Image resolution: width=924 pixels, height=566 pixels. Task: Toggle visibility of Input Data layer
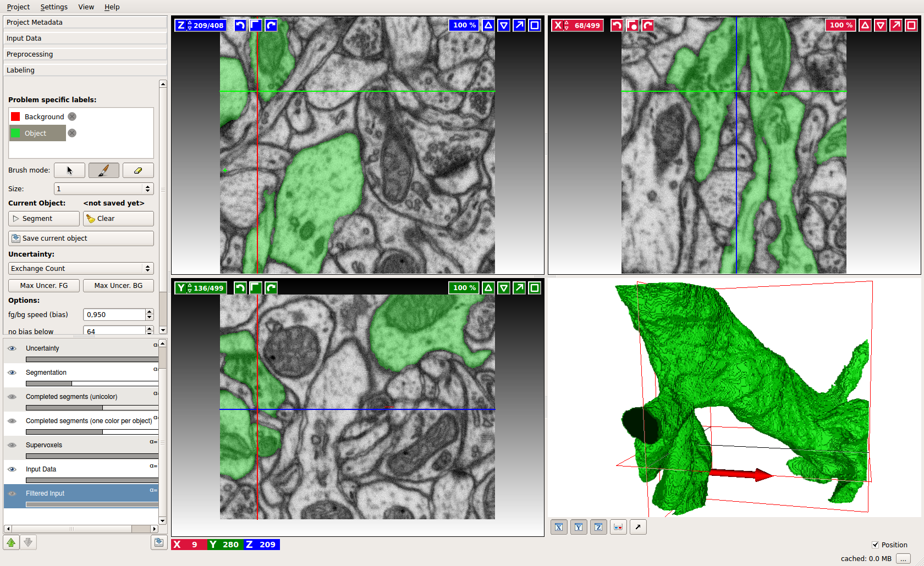12,469
